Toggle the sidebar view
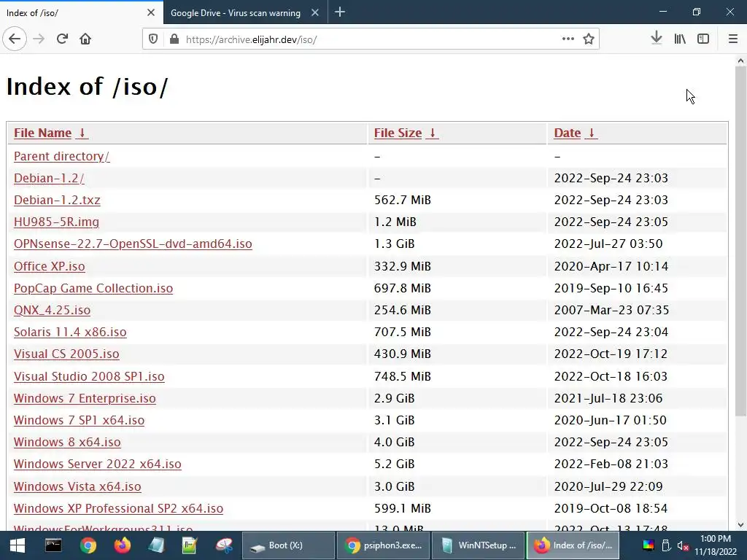Viewport: 747px width, 560px height. pos(703,39)
